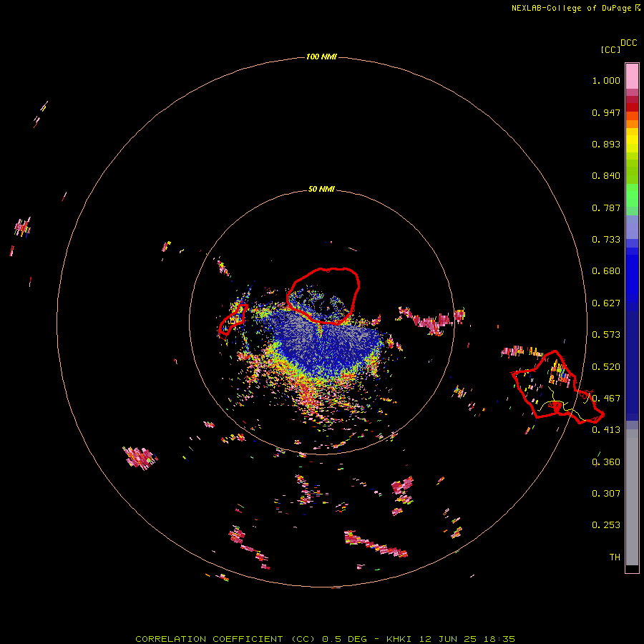Click the 0.307 scale value
The width and height of the screenshot is (644, 644).
[606, 494]
